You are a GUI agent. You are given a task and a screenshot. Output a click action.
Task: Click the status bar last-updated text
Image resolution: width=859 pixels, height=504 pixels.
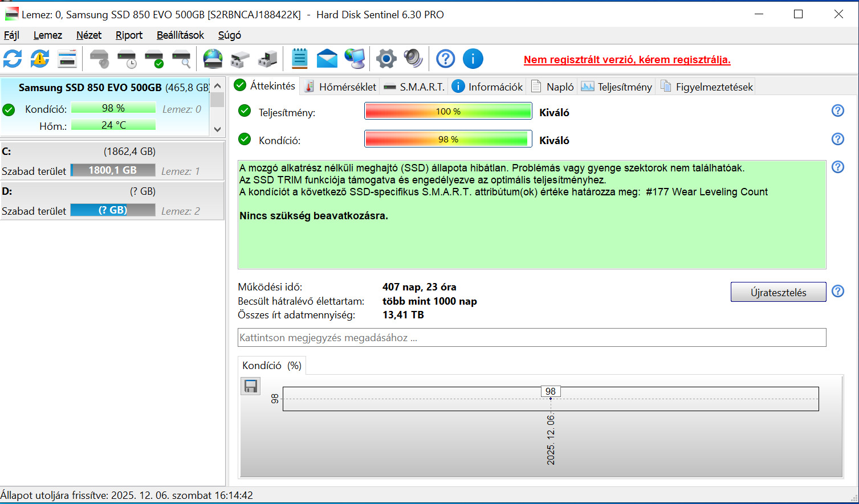point(127,495)
